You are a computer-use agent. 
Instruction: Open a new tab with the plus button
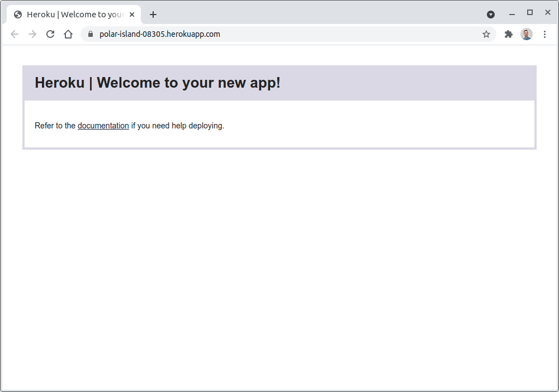pos(153,15)
